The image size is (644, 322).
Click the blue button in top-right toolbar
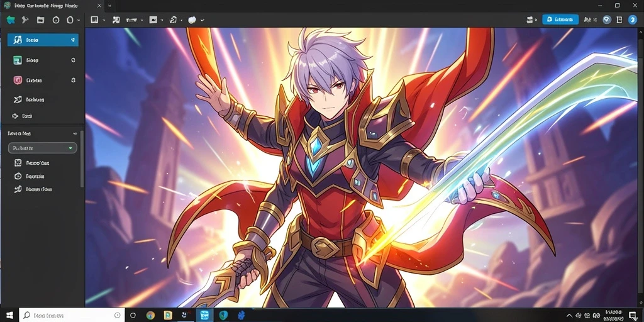tap(560, 19)
